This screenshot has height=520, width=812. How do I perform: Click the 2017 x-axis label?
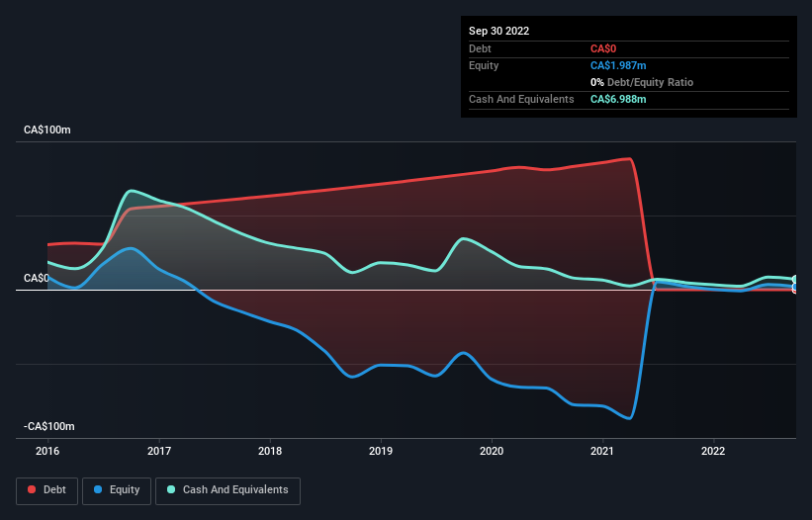159,451
